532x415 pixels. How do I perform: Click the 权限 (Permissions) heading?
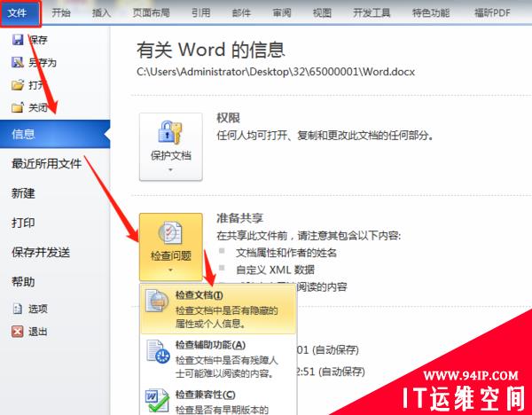[x=229, y=118]
